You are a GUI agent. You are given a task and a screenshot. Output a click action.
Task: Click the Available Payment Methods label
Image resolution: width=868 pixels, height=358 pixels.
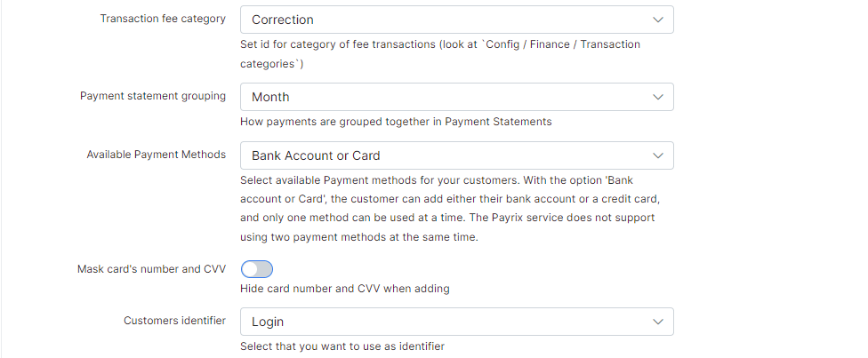click(x=156, y=155)
